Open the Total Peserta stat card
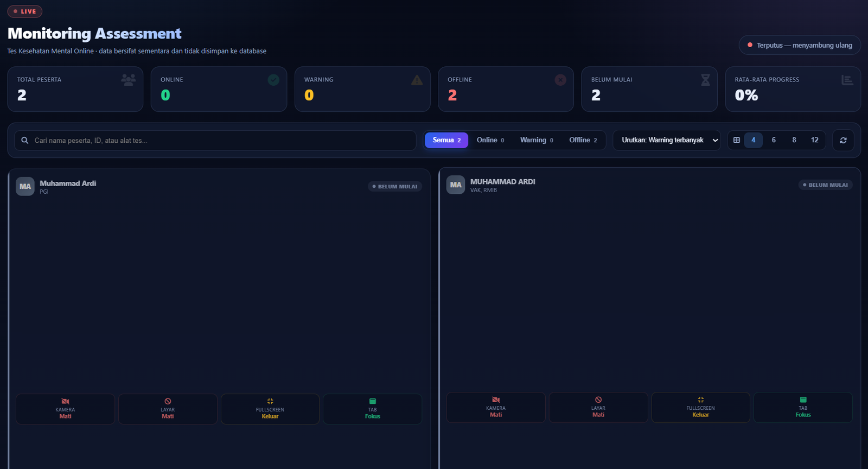The width and height of the screenshot is (868, 469). click(x=75, y=89)
